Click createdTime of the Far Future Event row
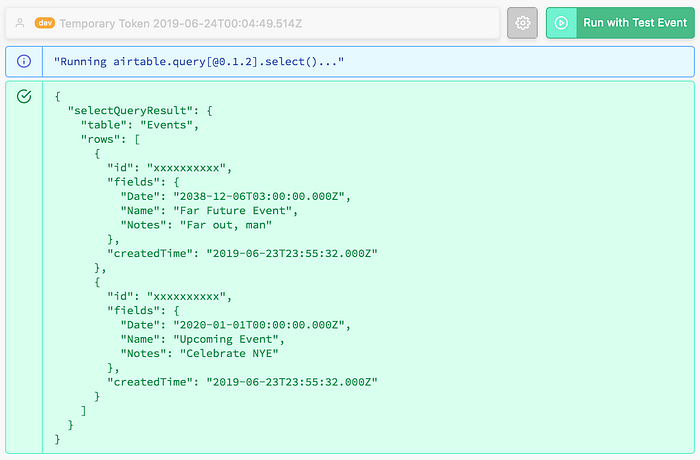700x460 pixels. [x=242, y=253]
